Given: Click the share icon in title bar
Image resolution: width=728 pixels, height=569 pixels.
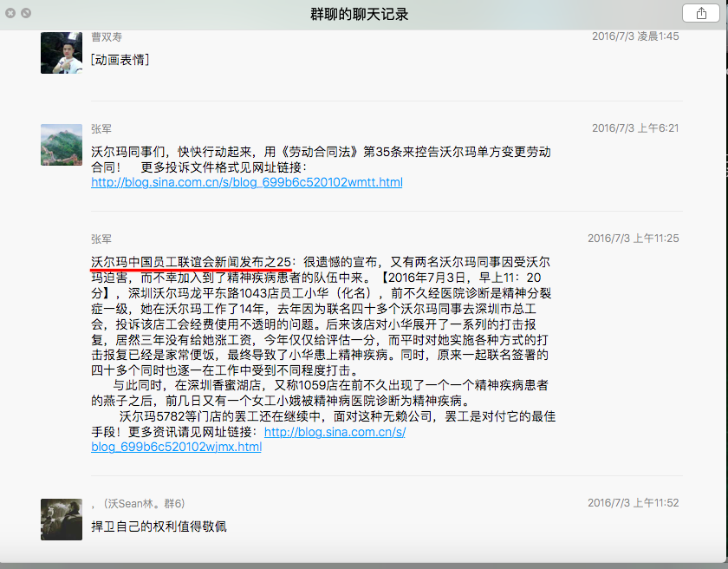Looking at the screenshot, I should tap(701, 14).
